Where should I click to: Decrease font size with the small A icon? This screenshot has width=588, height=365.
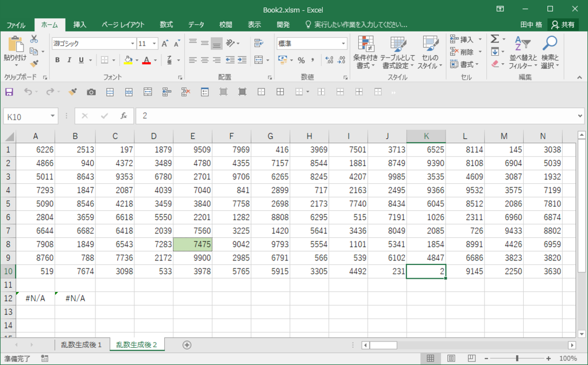[x=177, y=44]
